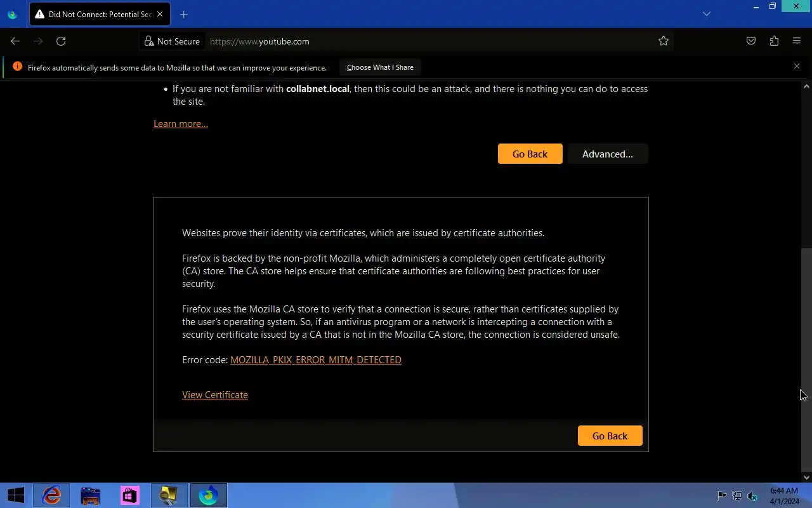Close the Did Not Connect tab
The height and width of the screenshot is (508, 812).
(159, 14)
